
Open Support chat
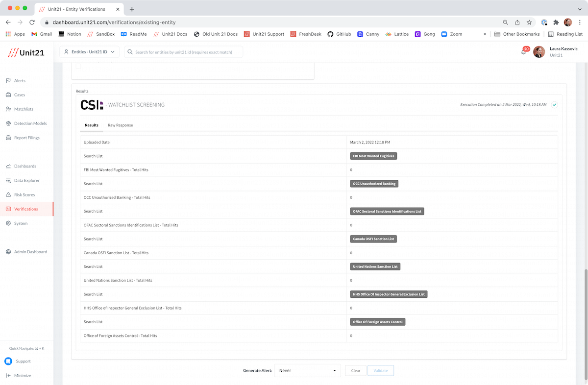[18, 361]
